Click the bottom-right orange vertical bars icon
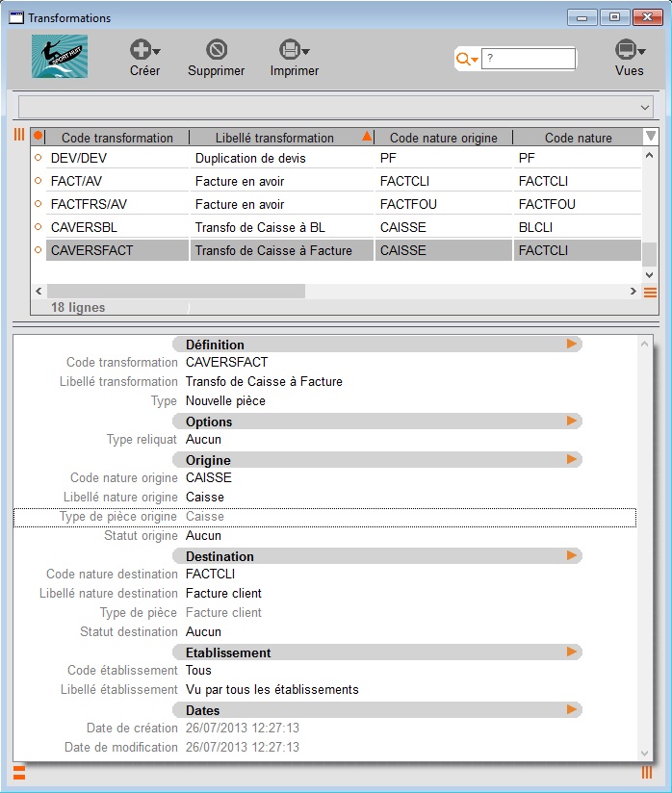Image resolution: width=672 pixels, height=793 pixels. point(647,772)
